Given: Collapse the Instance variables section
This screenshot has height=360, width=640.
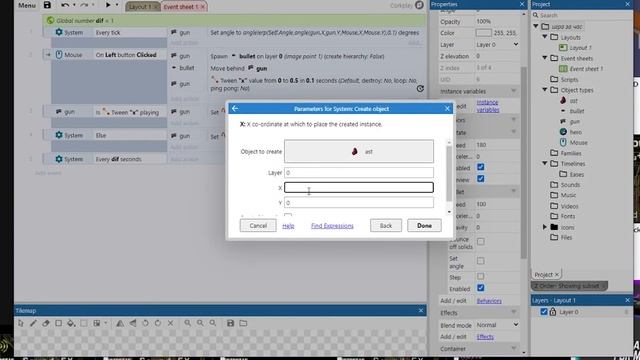Looking at the screenshot, I should click(513, 91).
